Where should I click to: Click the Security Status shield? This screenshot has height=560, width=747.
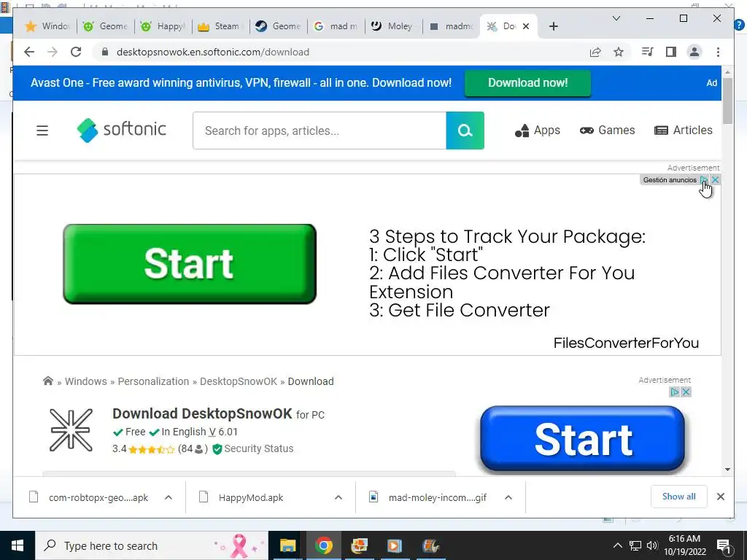tap(217, 449)
